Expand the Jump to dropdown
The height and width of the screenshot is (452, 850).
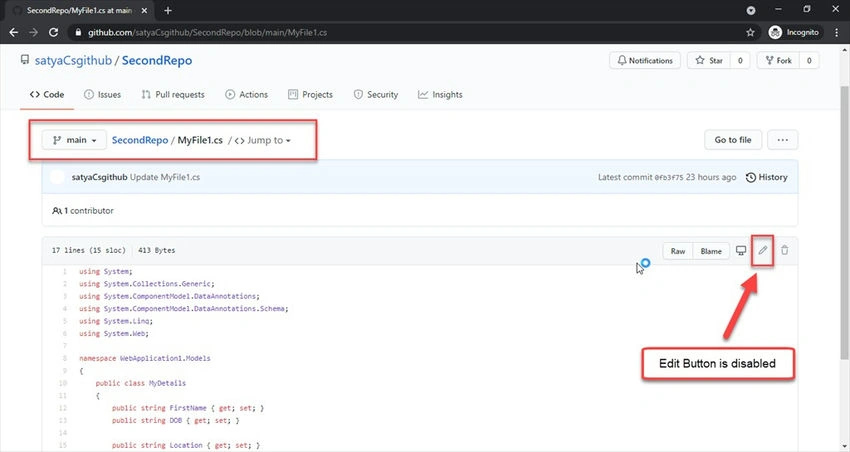263,140
